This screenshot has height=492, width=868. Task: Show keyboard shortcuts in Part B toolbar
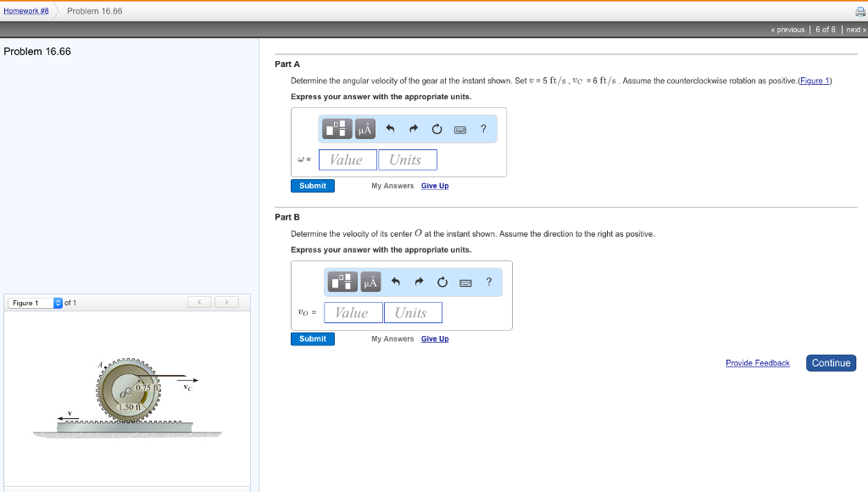[465, 282]
